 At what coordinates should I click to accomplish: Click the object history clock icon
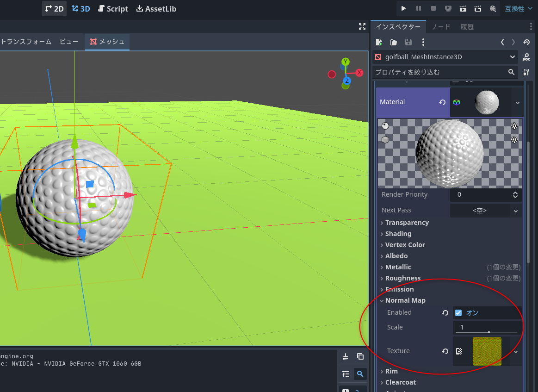pyautogui.click(x=526, y=42)
